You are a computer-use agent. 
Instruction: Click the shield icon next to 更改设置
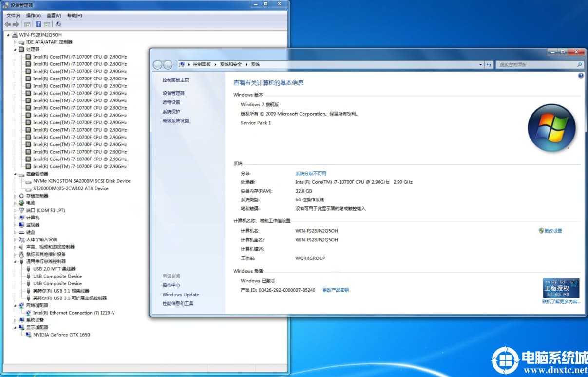pos(541,231)
